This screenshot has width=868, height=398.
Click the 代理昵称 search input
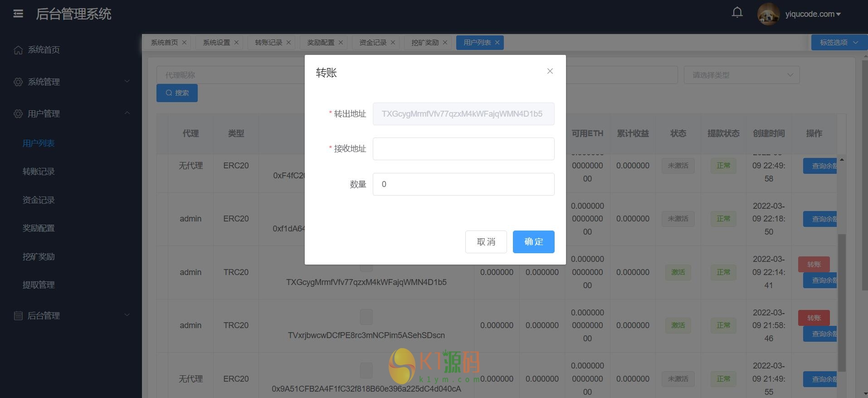tap(230, 75)
